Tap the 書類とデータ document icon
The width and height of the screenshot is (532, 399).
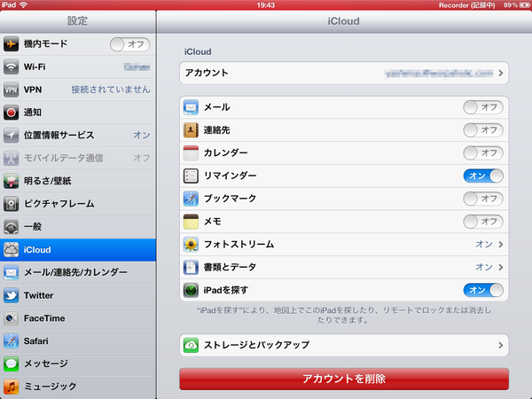click(191, 268)
